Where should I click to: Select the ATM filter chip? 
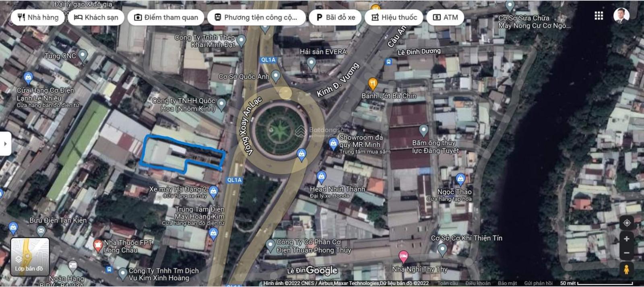tap(445, 17)
